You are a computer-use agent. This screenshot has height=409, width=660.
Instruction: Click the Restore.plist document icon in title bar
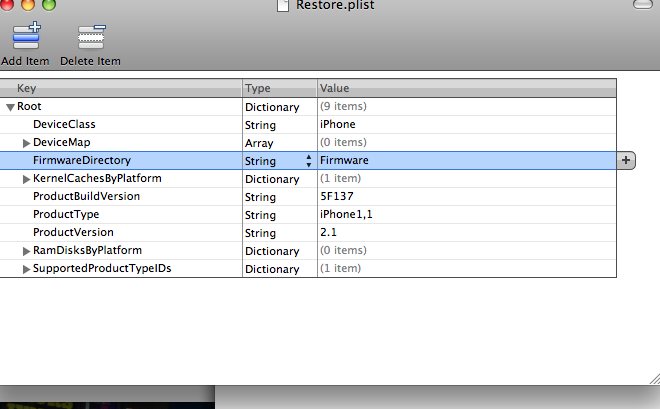point(283,5)
